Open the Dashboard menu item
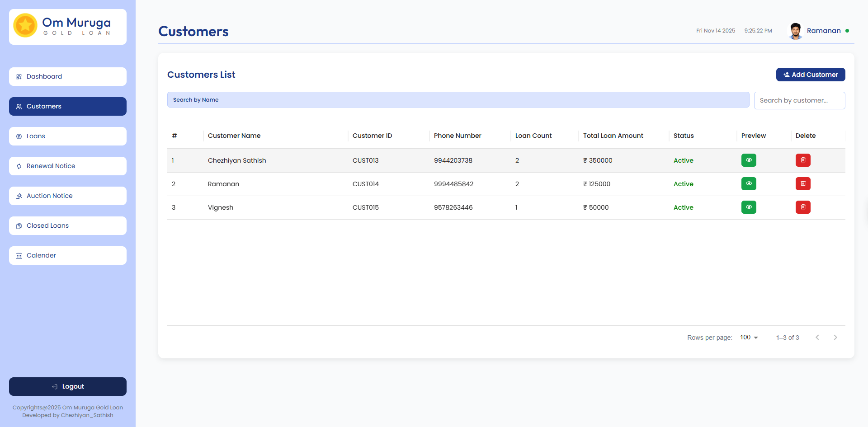Image resolution: width=868 pixels, height=427 pixels. pyautogui.click(x=68, y=76)
